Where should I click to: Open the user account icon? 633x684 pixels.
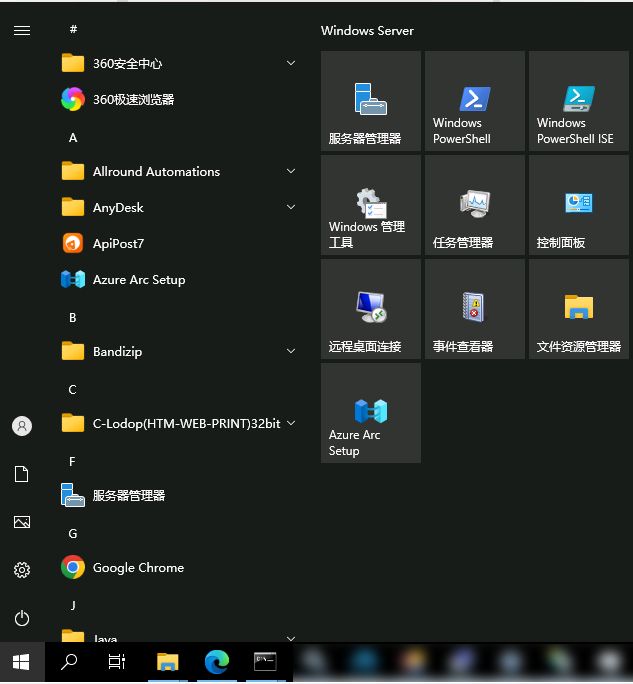pyautogui.click(x=22, y=426)
